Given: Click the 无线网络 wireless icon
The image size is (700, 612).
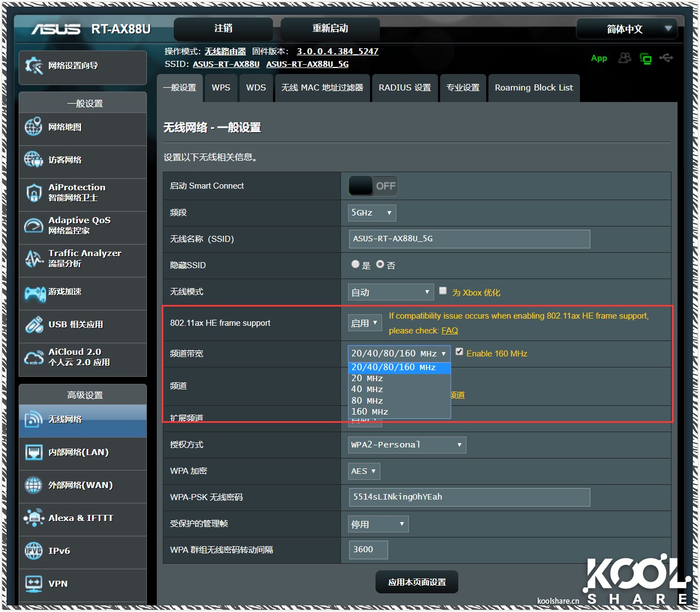Looking at the screenshot, I should tap(33, 420).
